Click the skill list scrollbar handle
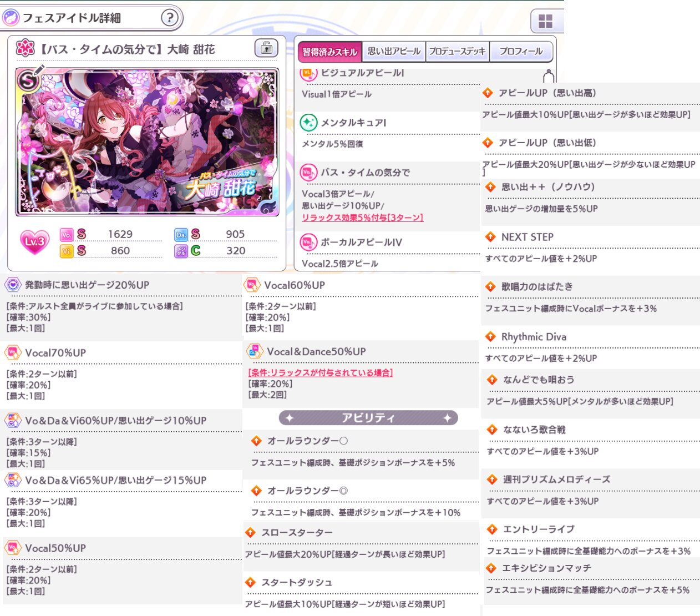This screenshot has width=700, height=616. [549, 76]
